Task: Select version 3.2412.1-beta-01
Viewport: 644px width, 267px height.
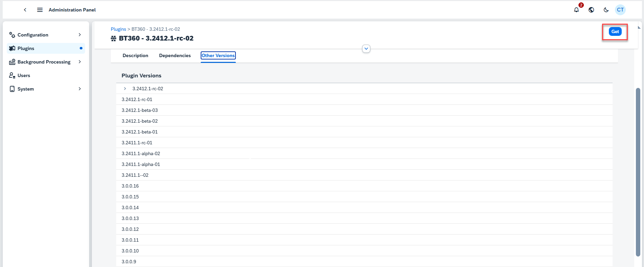Action: [364, 132]
